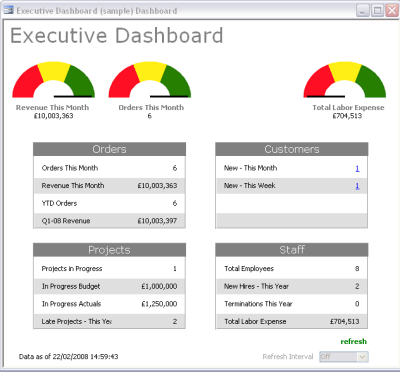The width and height of the screenshot is (400, 372).
Task: Click the Staff section header
Action: 292,250
